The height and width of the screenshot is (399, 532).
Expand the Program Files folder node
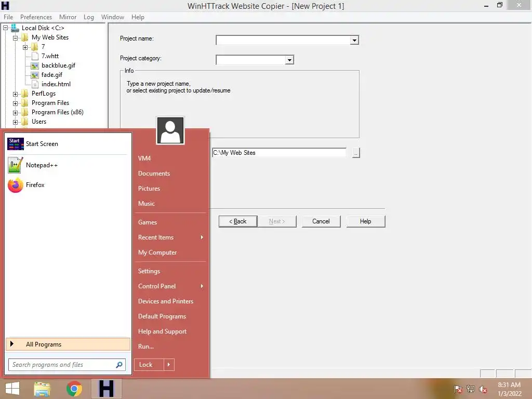15,103
